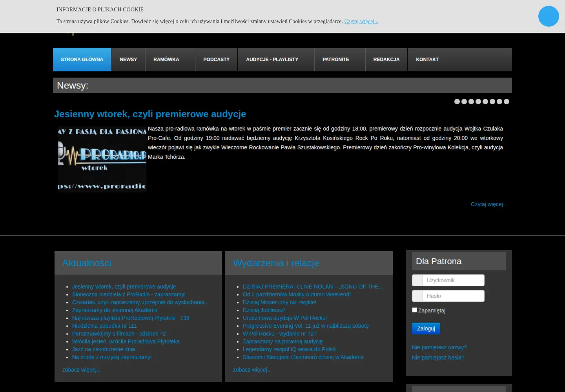
Task: Open the Kontakt menu item
Action: [x=427, y=60]
